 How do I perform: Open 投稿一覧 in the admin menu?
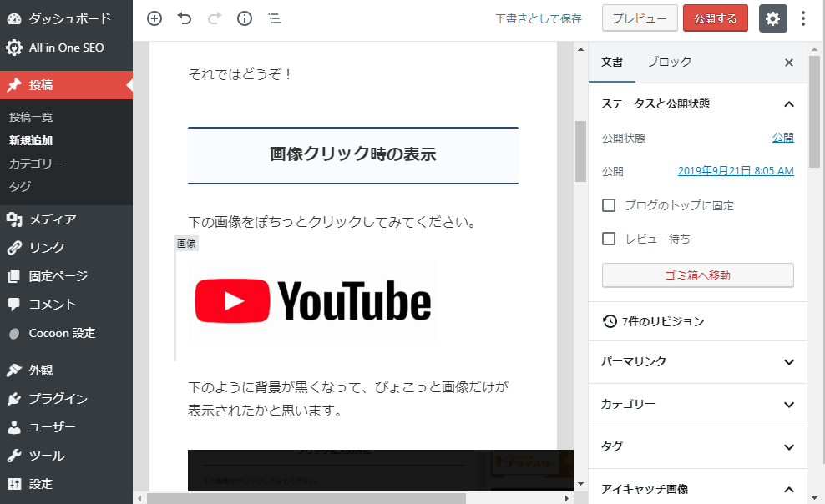[x=31, y=117]
